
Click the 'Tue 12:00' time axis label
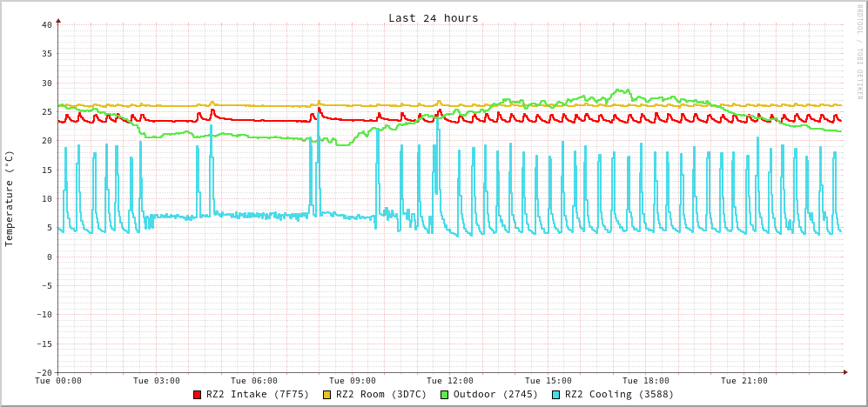[x=450, y=381]
